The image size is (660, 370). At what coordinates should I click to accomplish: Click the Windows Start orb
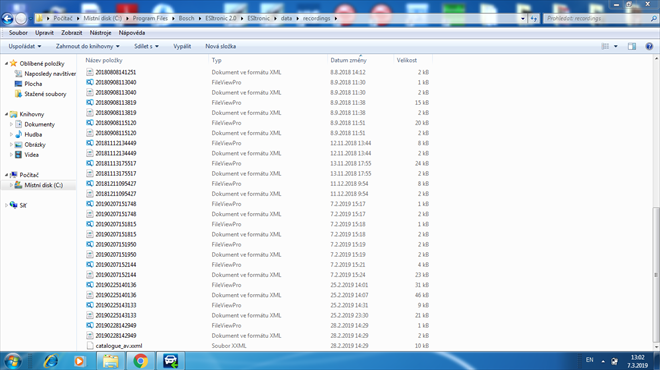[13, 361]
